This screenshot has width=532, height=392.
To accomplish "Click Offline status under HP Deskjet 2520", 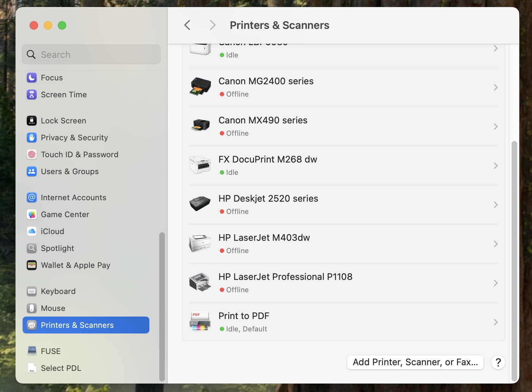I will (237, 212).
